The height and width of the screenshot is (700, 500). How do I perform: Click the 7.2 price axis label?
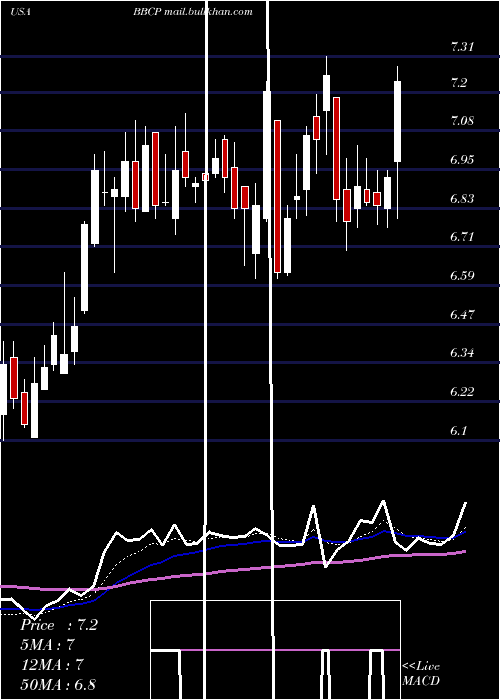point(459,83)
